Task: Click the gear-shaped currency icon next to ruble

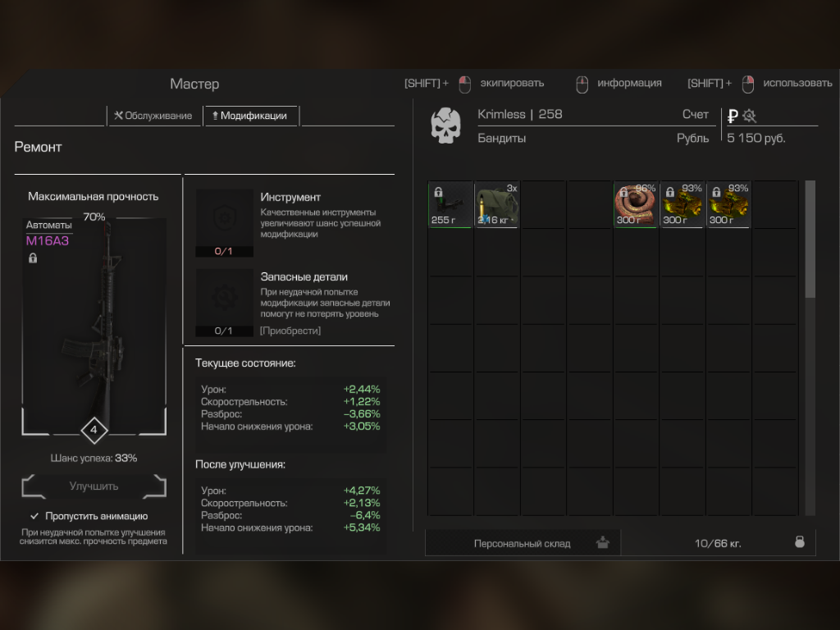Action: (749, 115)
